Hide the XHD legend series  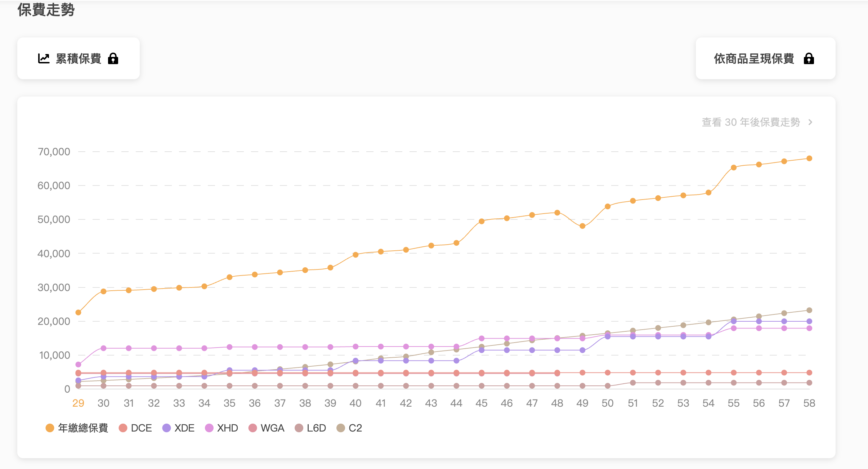point(227,428)
